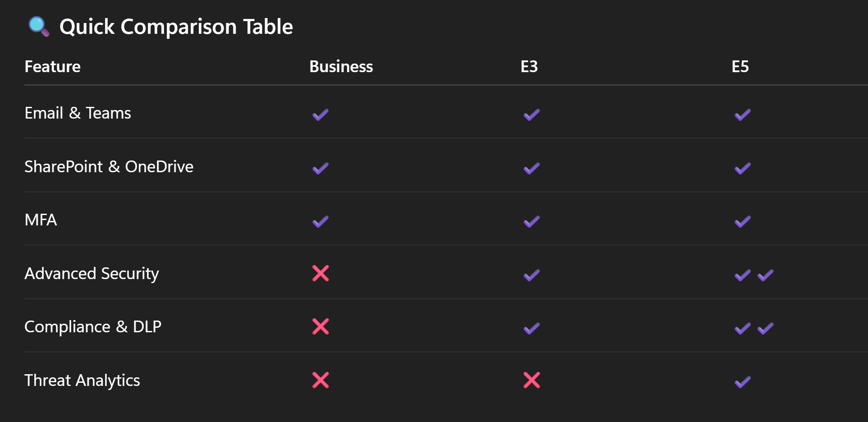Click the magnifying glass icon beside the title
This screenshot has width=868, height=422.
[x=39, y=27]
